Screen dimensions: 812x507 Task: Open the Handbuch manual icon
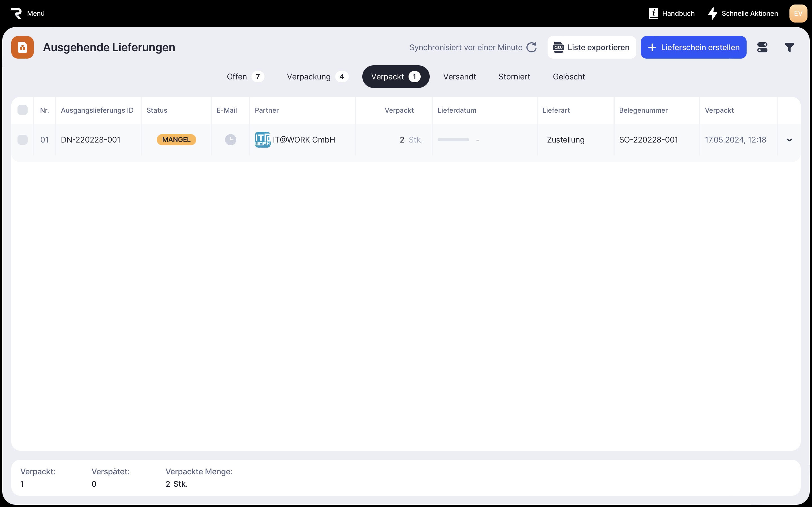coord(653,14)
